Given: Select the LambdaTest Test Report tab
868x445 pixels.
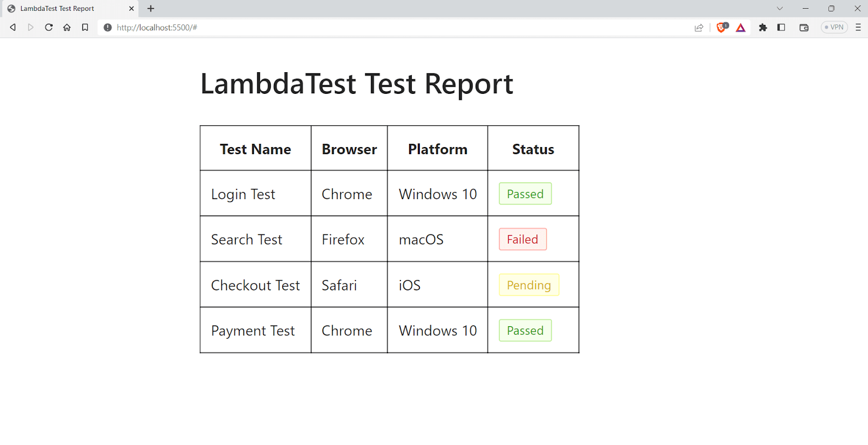Looking at the screenshot, I should [x=60, y=9].
